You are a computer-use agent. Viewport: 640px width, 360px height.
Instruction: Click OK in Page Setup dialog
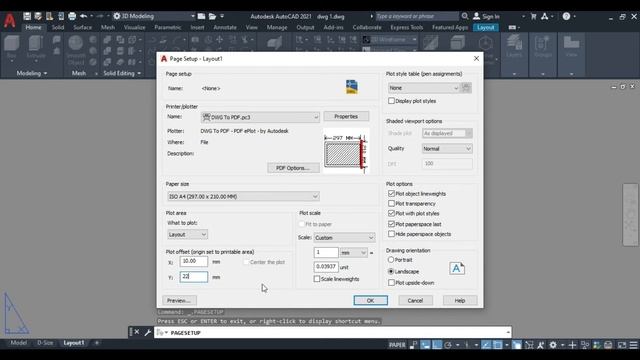(x=371, y=300)
